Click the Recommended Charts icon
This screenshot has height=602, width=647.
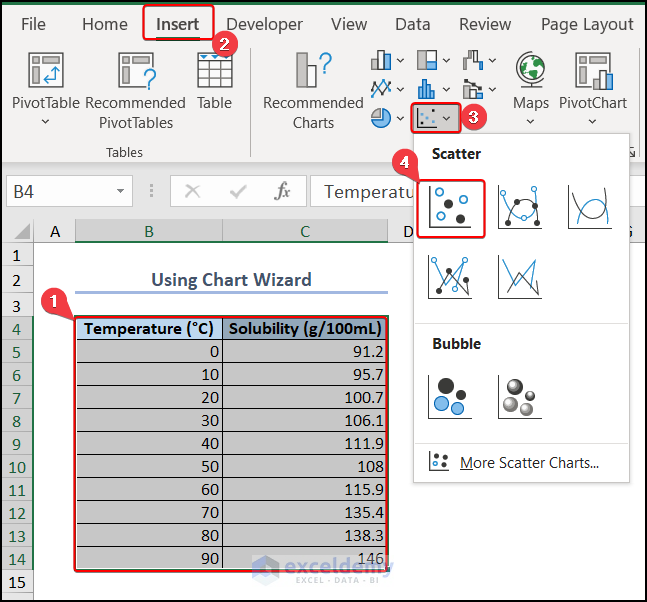coord(313,72)
